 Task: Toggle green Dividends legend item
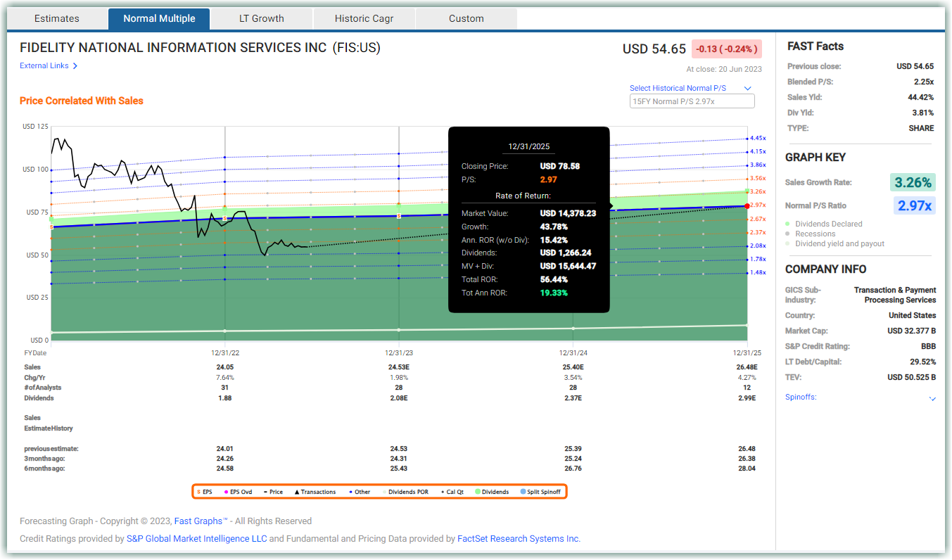493,492
